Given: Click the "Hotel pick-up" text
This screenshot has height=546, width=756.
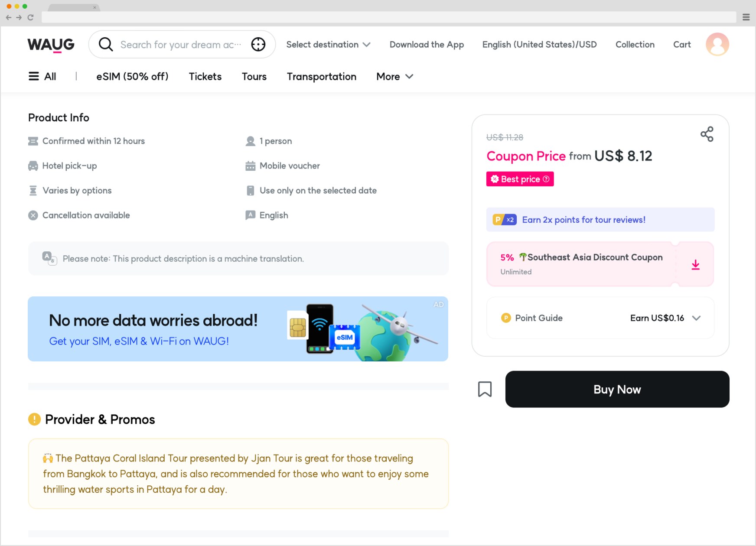Looking at the screenshot, I should pos(70,166).
